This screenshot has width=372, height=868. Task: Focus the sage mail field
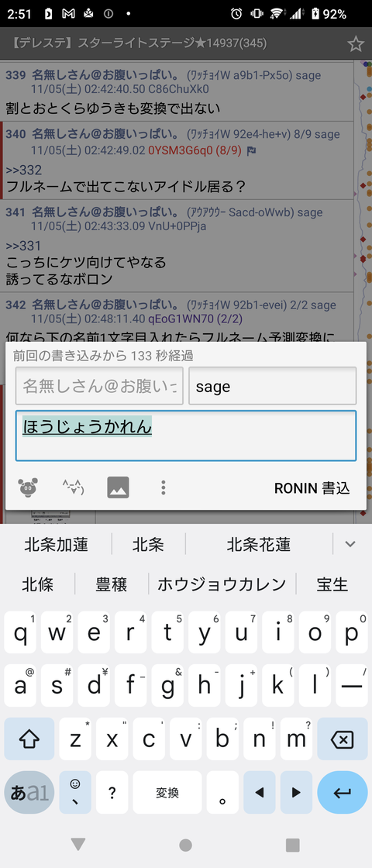coord(272,386)
